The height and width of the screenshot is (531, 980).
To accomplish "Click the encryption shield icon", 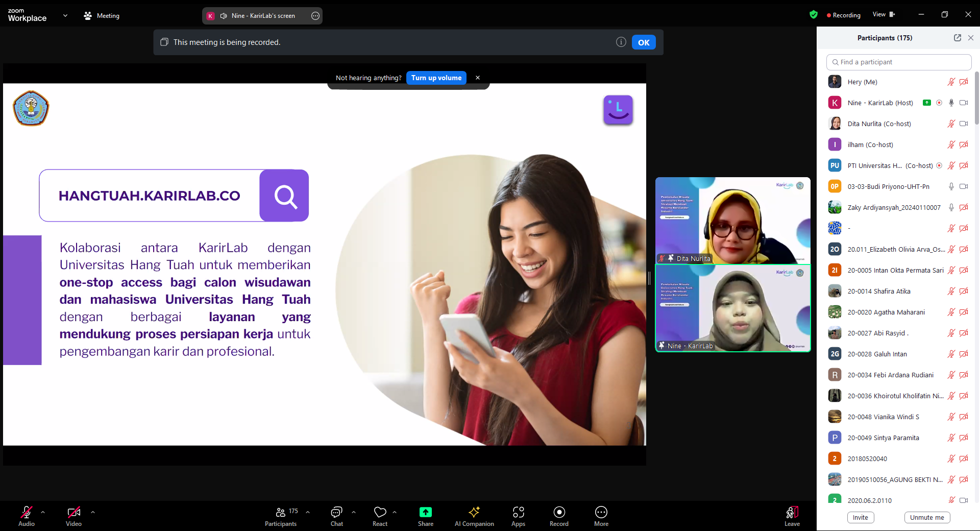I will 814,15.
